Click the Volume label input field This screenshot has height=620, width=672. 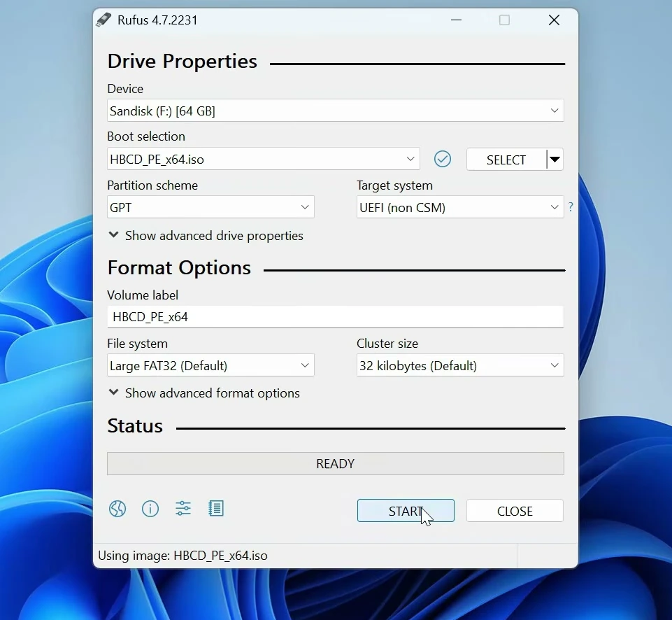(x=335, y=317)
